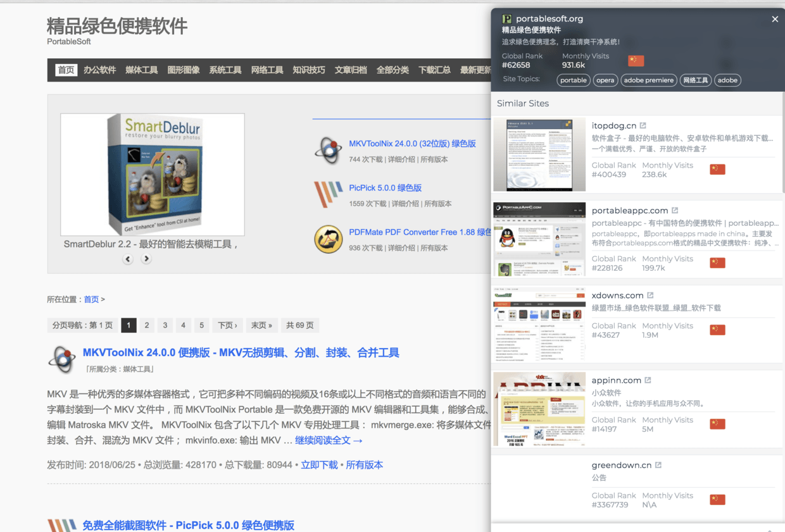785x532 pixels.
Task: Open the 知识技巧 navigation menu
Action: (x=309, y=70)
